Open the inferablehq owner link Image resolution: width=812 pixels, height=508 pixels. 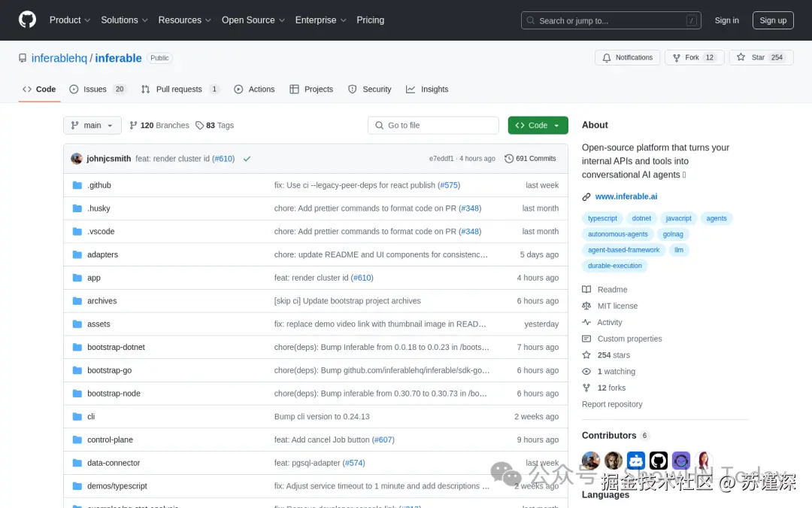coord(59,58)
